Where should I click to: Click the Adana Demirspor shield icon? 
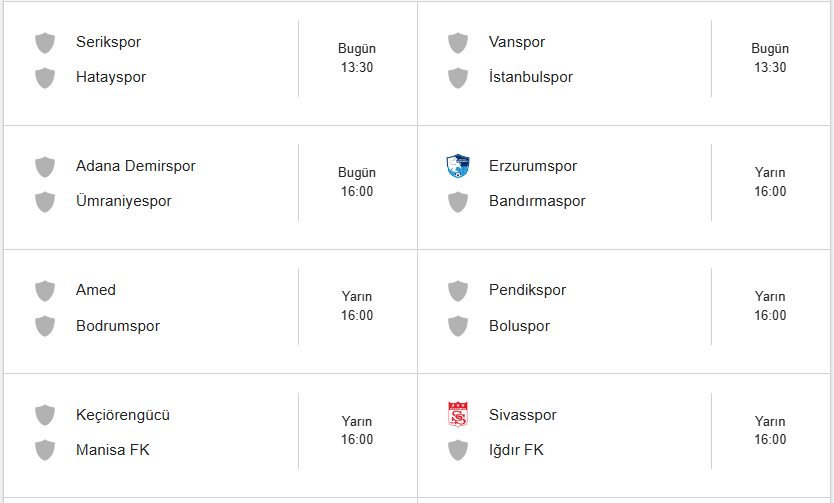tap(45, 166)
